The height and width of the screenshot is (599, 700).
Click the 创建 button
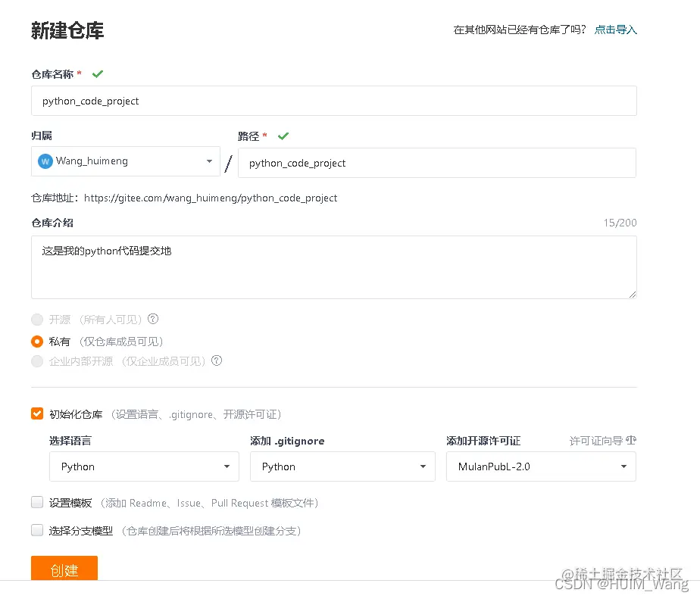(x=64, y=569)
